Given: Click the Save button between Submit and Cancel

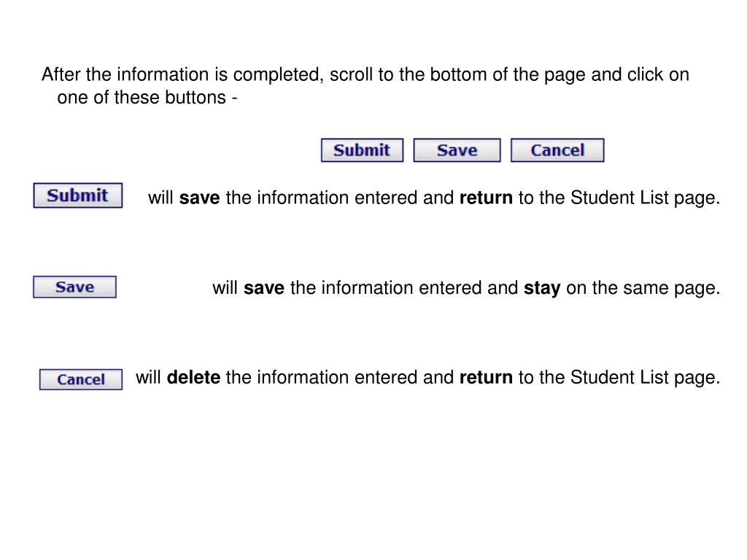Looking at the screenshot, I should click(x=457, y=150).
